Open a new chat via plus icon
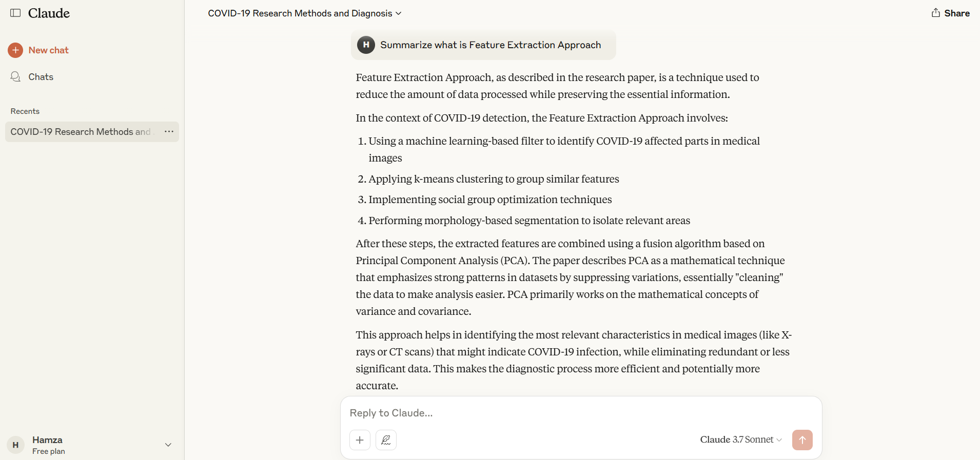 16,50
